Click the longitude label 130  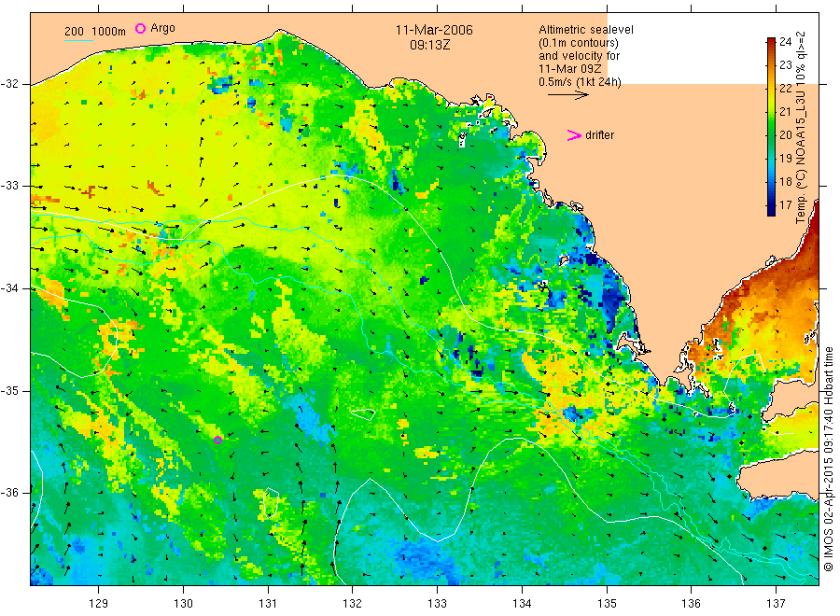pos(183,604)
